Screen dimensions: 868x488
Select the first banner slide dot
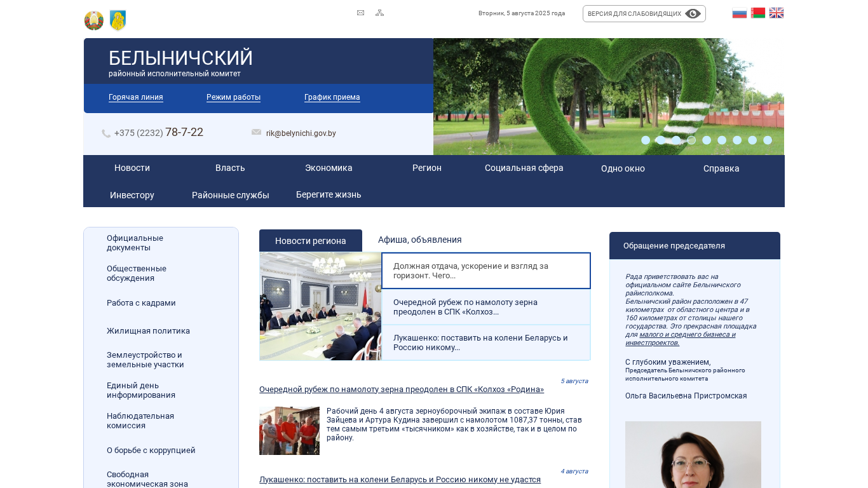(x=646, y=140)
